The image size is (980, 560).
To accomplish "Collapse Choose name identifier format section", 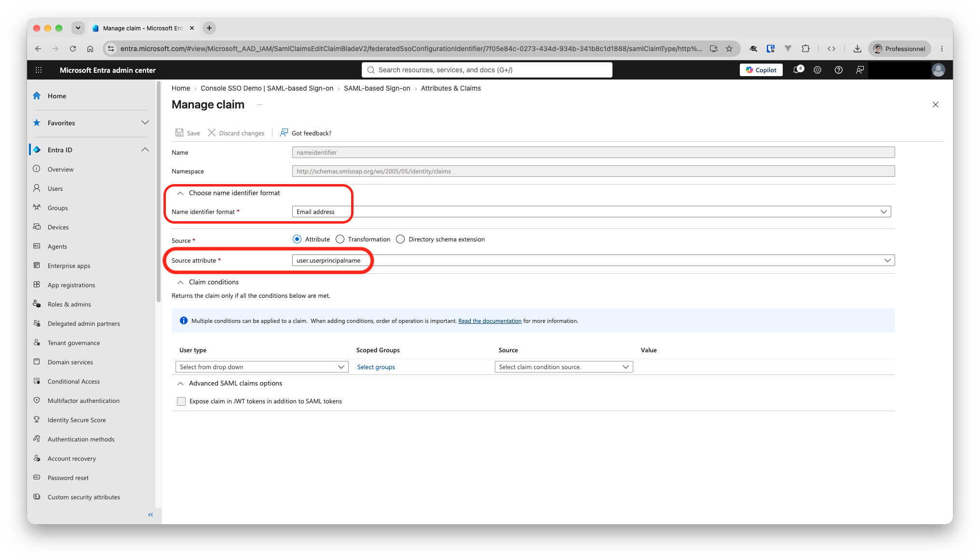I will 180,193.
